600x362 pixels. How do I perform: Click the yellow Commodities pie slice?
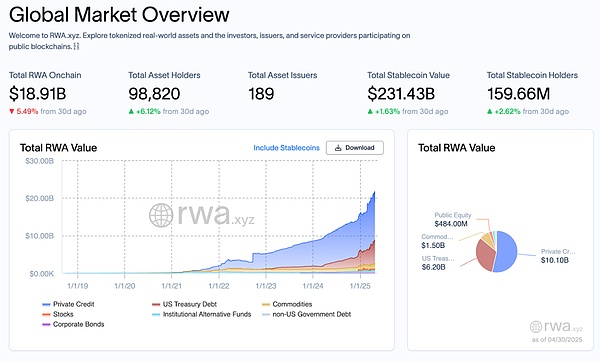[486, 238]
